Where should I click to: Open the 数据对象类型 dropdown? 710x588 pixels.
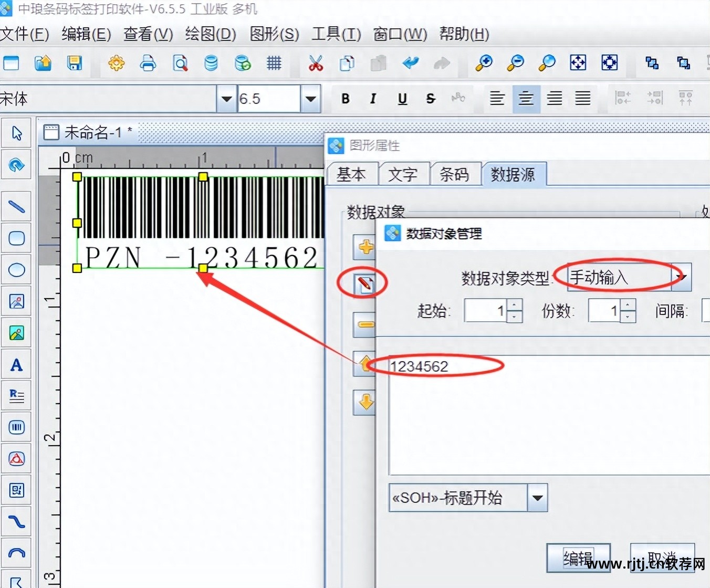coord(682,277)
